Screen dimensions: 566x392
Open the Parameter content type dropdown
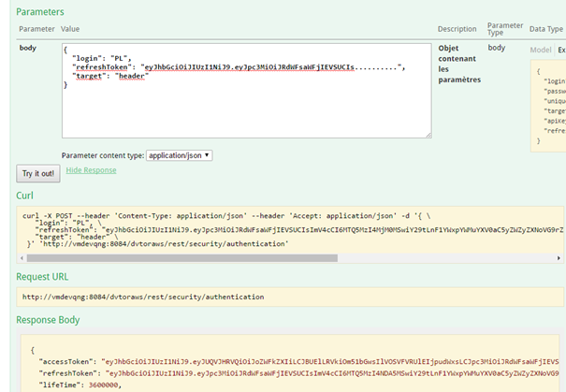180,155
